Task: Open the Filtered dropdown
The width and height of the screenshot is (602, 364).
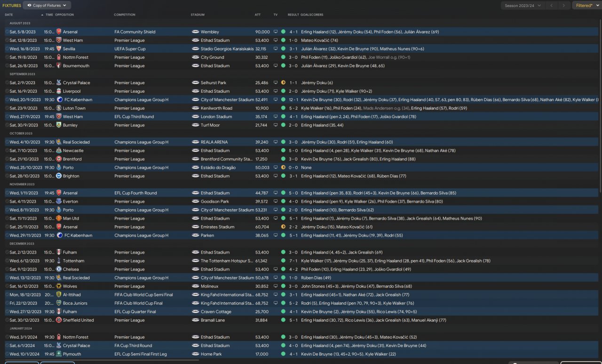Action: pyautogui.click(x=586, y=6)
